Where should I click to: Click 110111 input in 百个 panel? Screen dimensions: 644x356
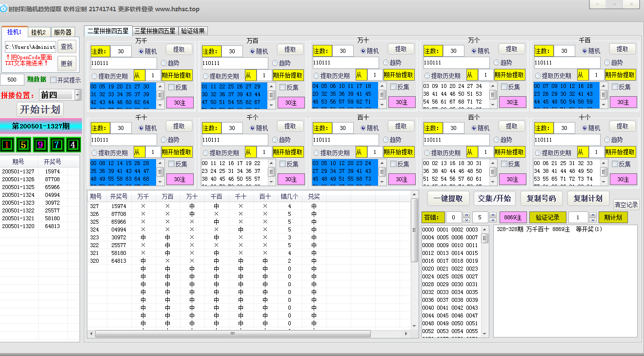(x=457, y=140)
